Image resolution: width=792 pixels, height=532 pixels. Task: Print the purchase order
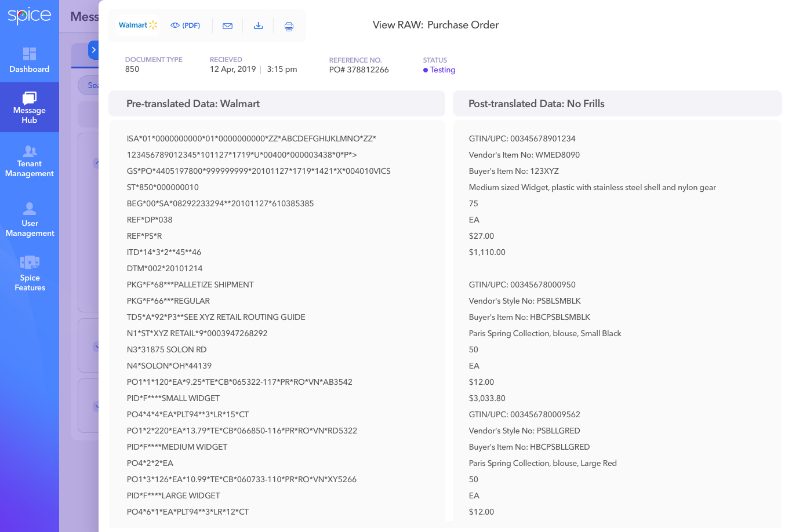point(289,25)
